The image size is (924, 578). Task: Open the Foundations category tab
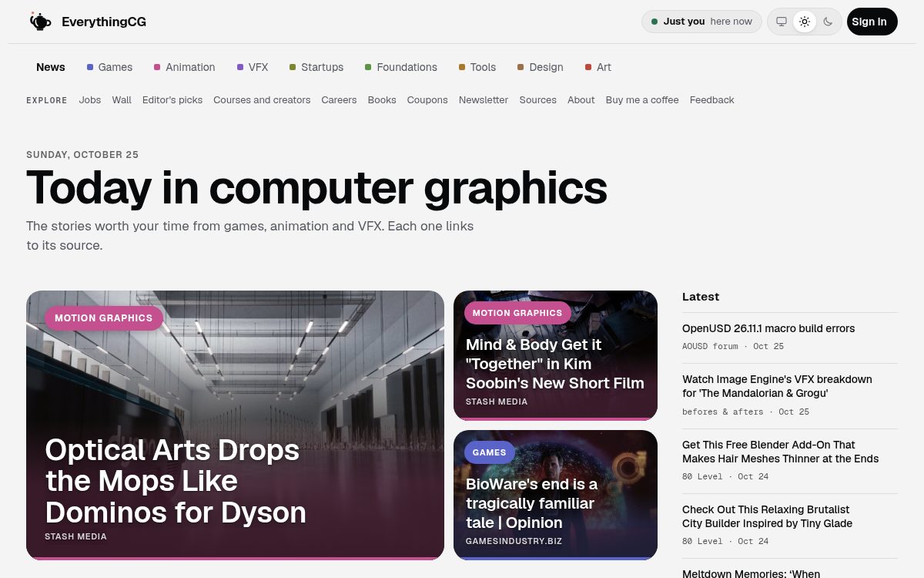(401, 67)
